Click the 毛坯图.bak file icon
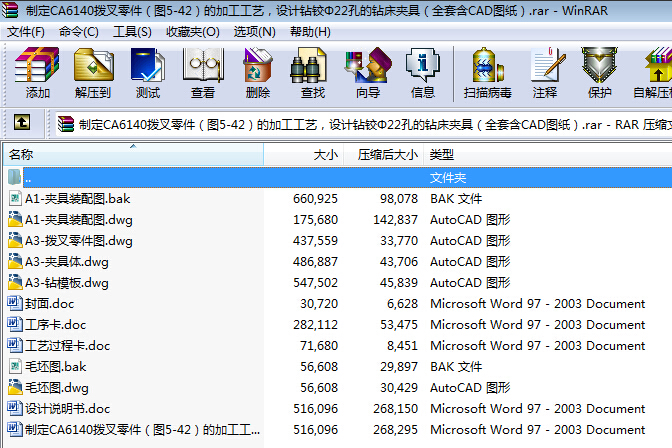 tap(15, 366)
